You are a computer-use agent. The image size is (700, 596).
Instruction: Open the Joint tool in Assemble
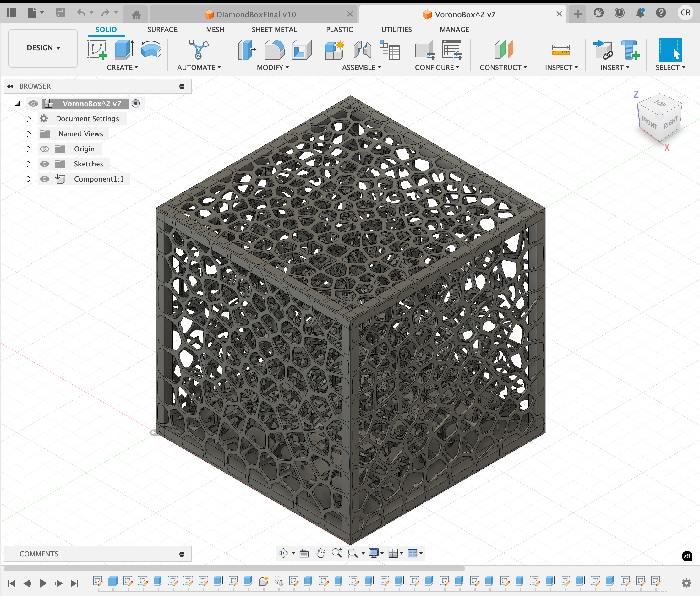click(x=362, y=49)
